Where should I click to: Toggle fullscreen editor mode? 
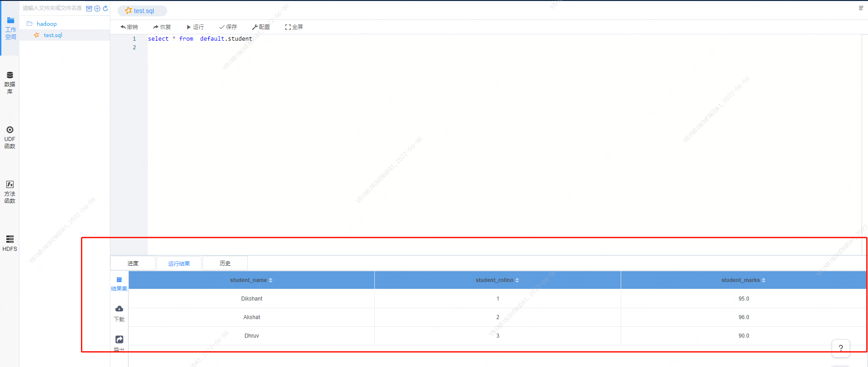click(294, 27)
